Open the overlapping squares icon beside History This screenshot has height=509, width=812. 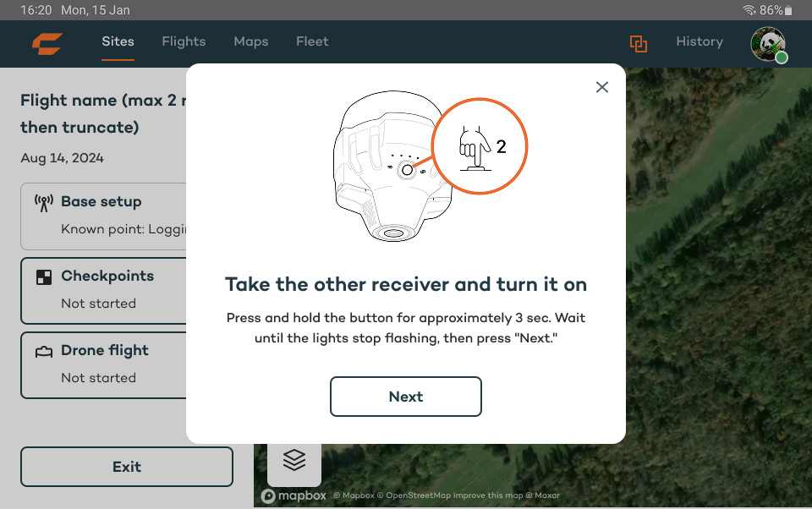click(639, 43)
